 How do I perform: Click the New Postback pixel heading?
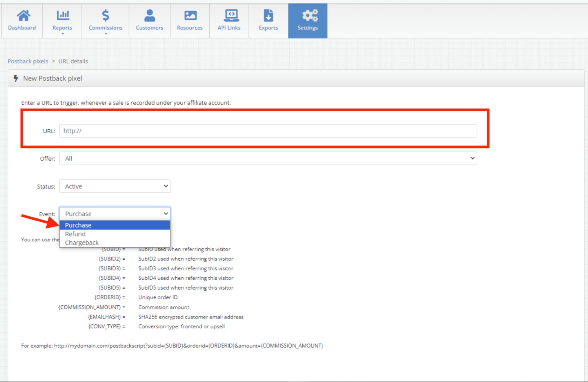pos(53,78)
